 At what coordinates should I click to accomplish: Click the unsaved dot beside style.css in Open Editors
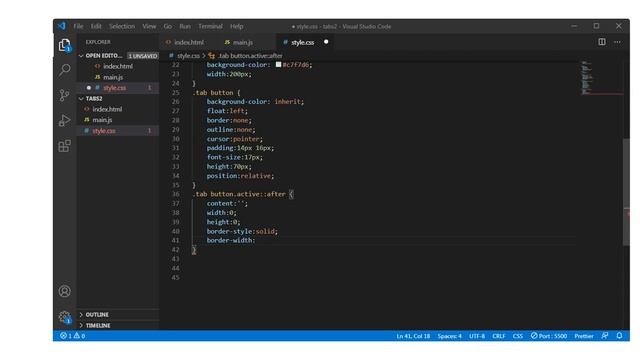[89, 88]
